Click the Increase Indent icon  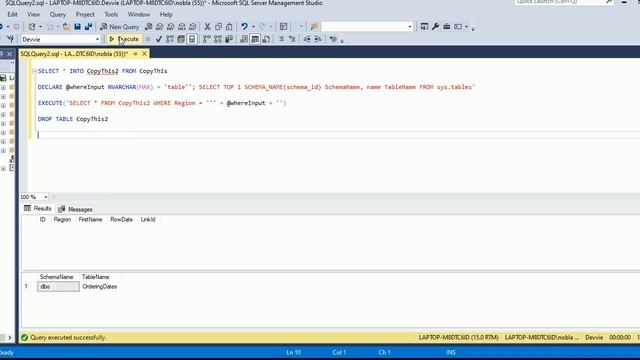tap(318, 39)
